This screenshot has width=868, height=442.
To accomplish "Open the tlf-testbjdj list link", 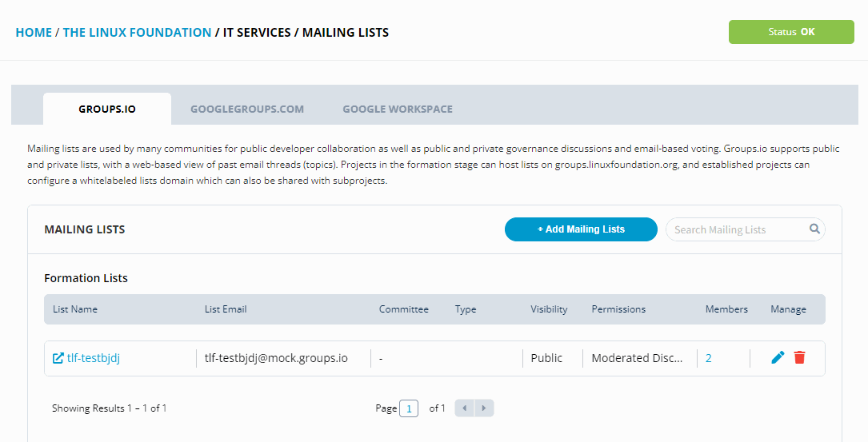I will (x=93, y=358).
